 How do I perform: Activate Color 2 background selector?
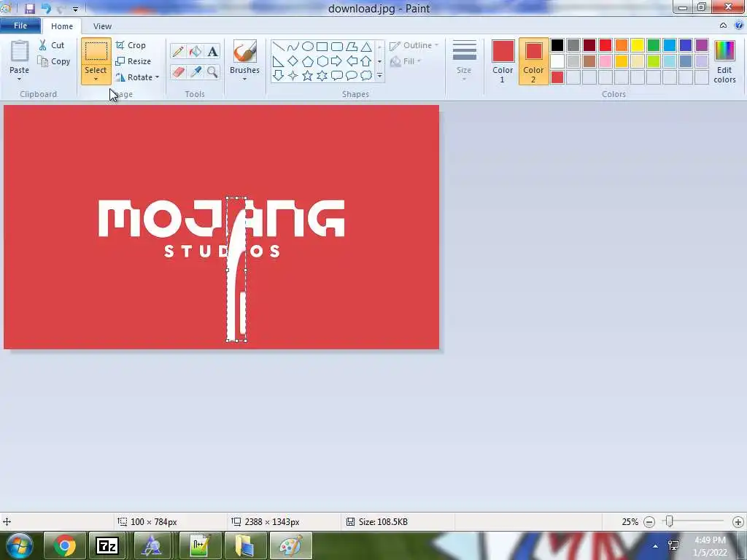coord(533,61)
